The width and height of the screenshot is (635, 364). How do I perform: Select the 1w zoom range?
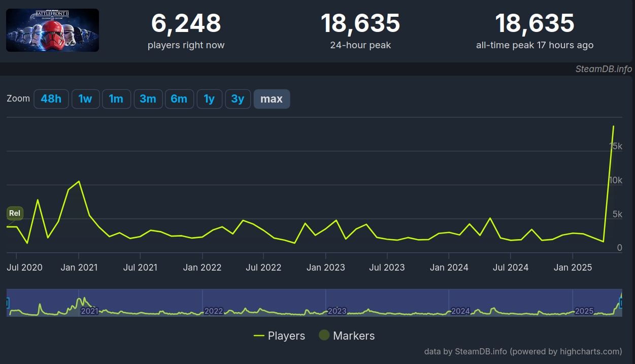point(85,99)
